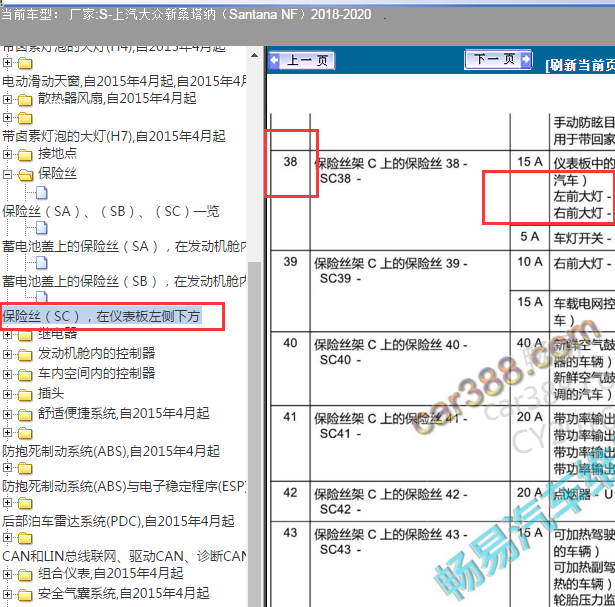Click 保险丝架 C 上的保险丝 43 - SC43 cell
Screen dimensions: 615x607
tap(410, 564)
